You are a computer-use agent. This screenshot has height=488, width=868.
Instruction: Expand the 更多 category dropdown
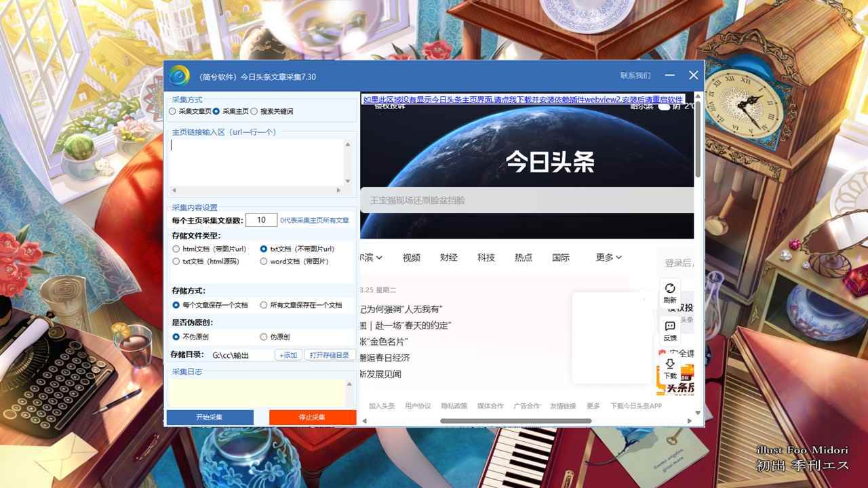point(608,258)
